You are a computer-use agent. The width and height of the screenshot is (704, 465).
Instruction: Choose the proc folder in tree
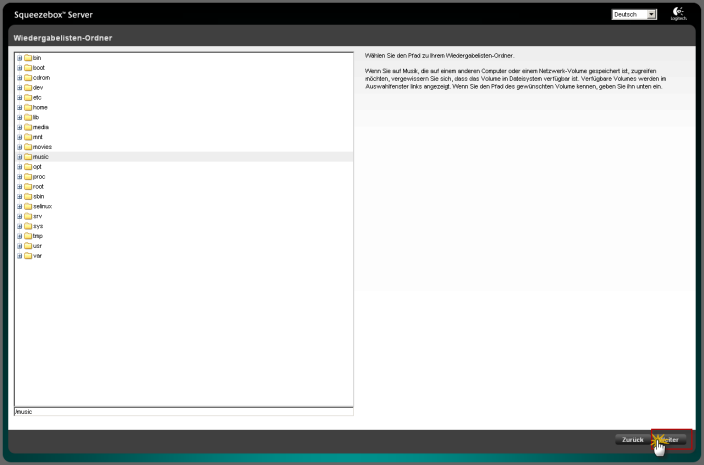(38, 176)
